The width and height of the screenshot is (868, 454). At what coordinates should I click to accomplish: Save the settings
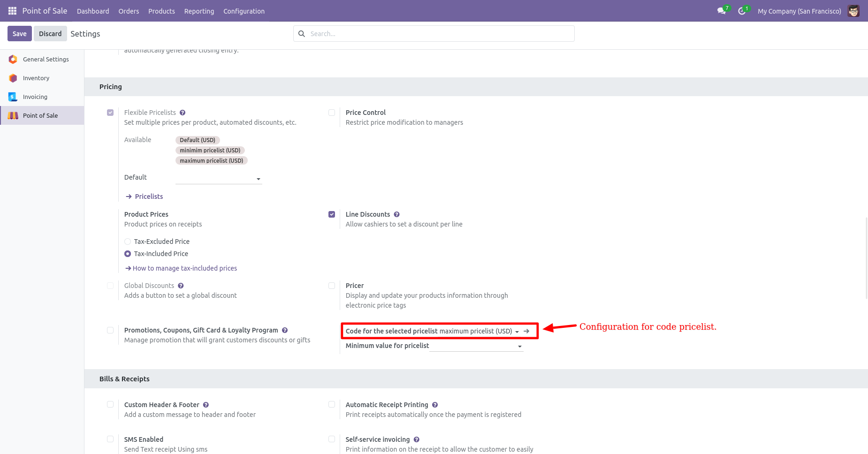20,34
